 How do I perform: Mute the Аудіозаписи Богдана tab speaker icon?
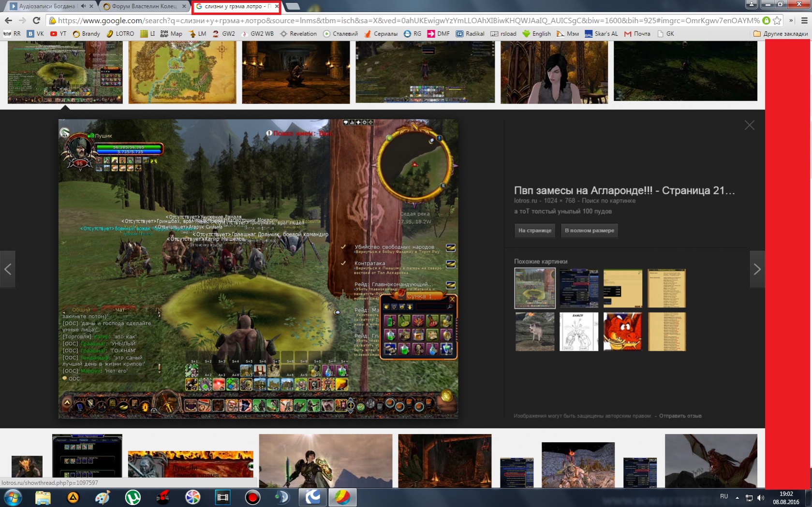[83, 6]
